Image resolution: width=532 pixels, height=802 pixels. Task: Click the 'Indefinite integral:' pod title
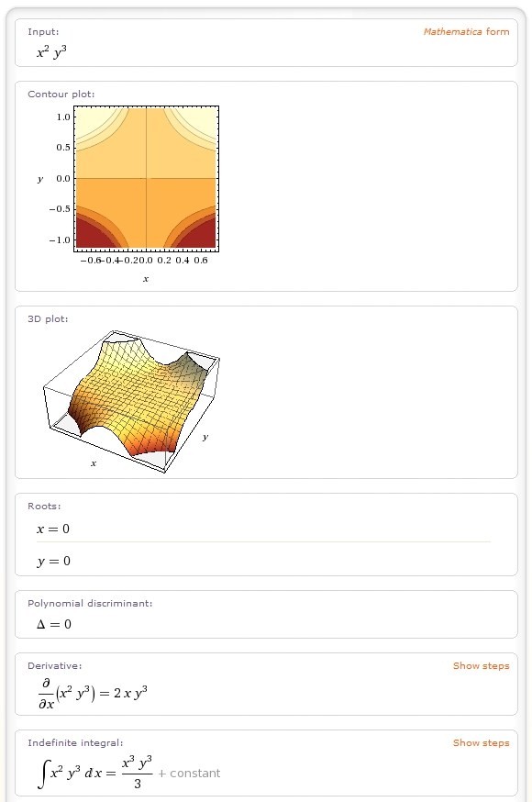[75, 743]
